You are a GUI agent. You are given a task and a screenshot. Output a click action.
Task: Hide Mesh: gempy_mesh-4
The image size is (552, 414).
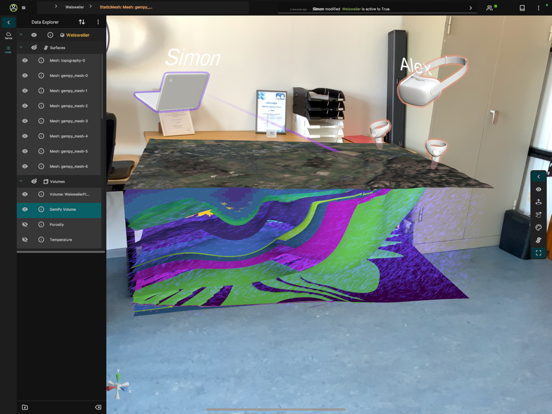(x=25, y=136)
